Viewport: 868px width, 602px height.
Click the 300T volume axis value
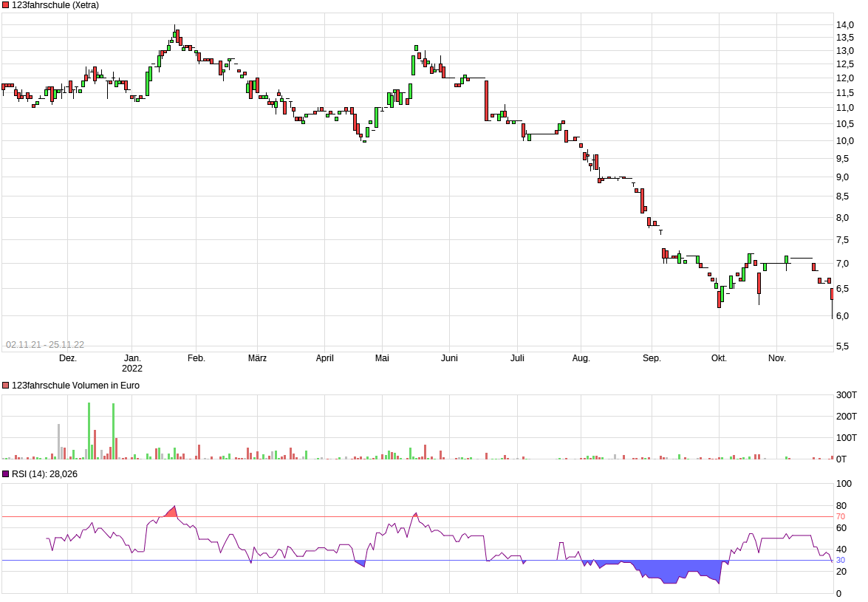[847, 395]
